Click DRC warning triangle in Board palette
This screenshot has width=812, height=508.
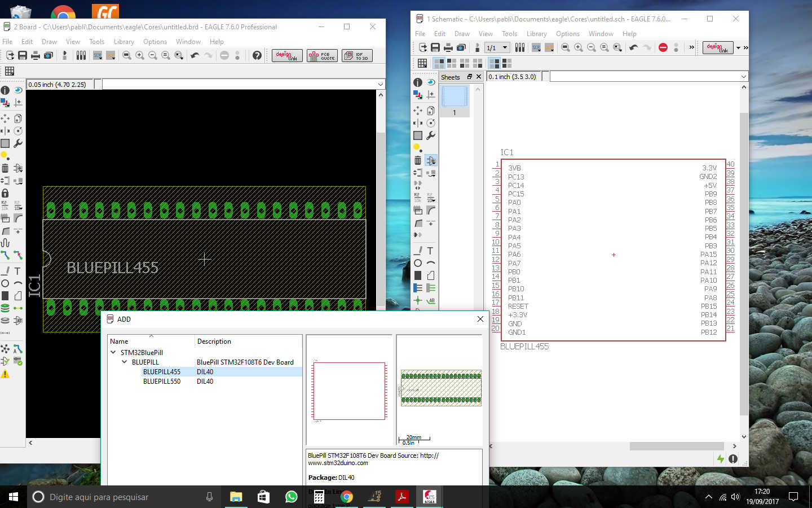point(5,374)
